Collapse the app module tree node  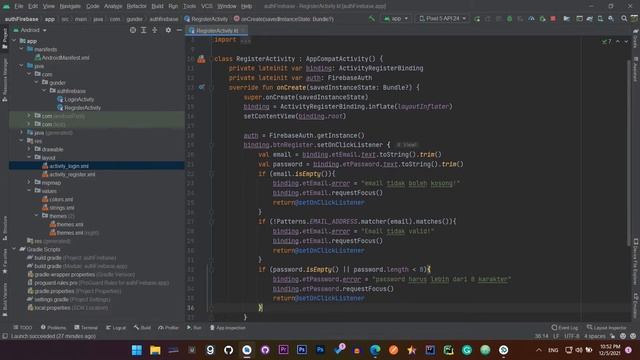[x=14, y=41]
